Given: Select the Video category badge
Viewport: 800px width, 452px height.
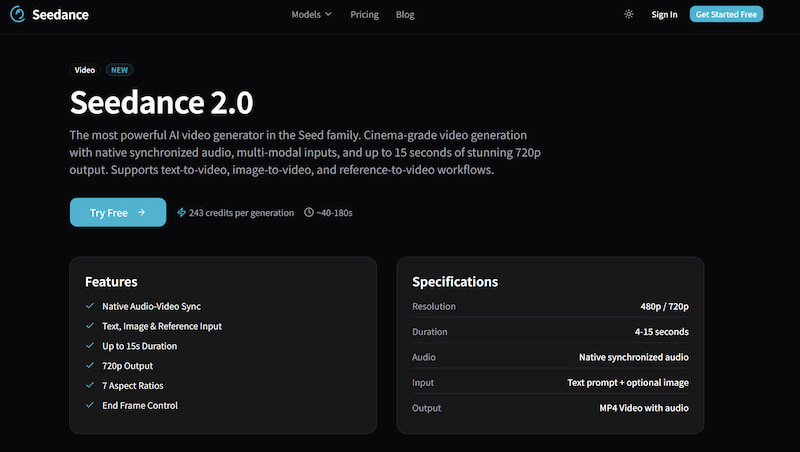Looking at the screenshot, I should coord(85,70).
